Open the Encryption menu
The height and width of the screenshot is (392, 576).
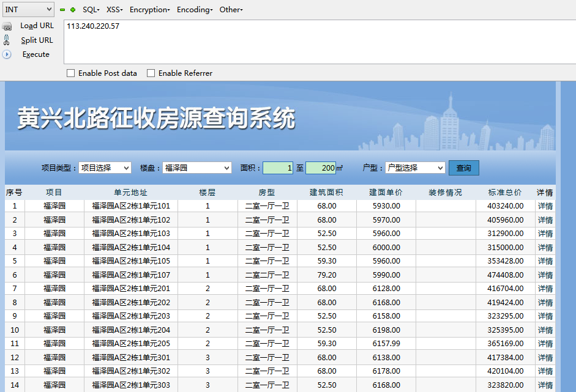click(150, 10)
